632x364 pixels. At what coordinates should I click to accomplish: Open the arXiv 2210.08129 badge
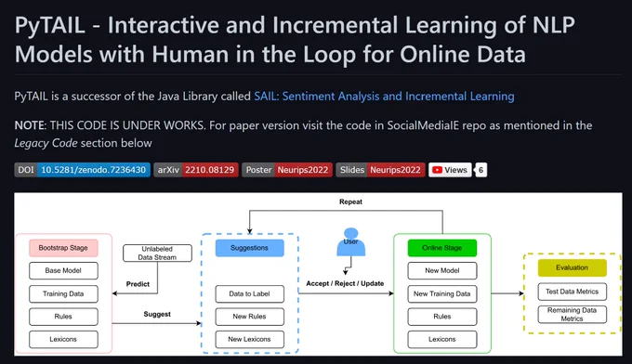coord(196,170)
